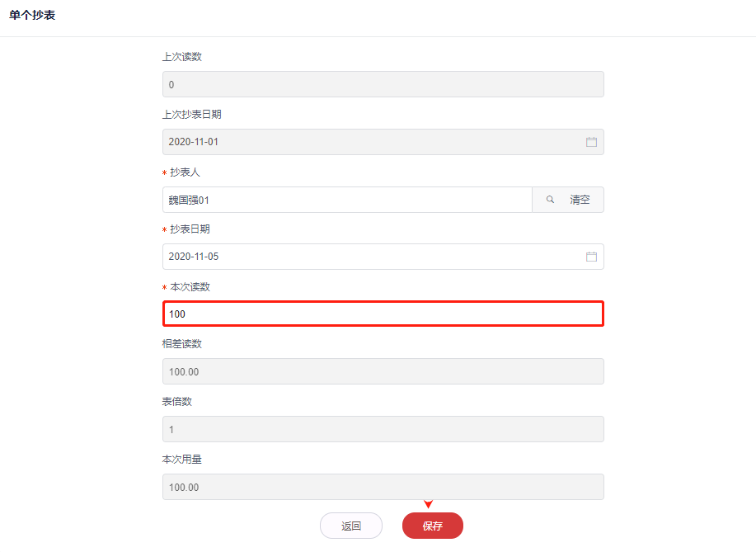Click the 相差读数 field label

pos(182,343)
